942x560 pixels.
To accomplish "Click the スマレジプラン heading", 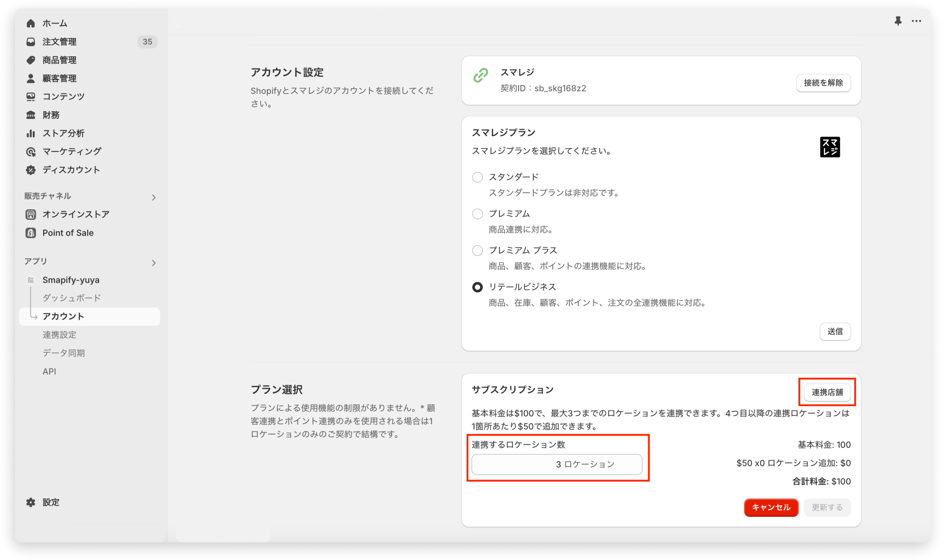I will pyautogui.click(x=503, y=132).
